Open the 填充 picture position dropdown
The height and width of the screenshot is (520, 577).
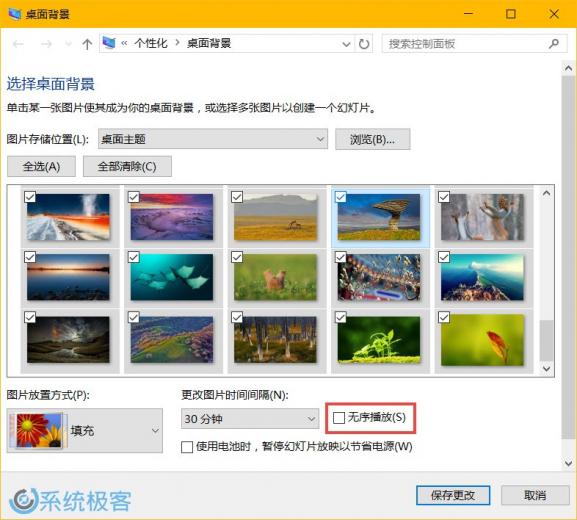(85, 431)
